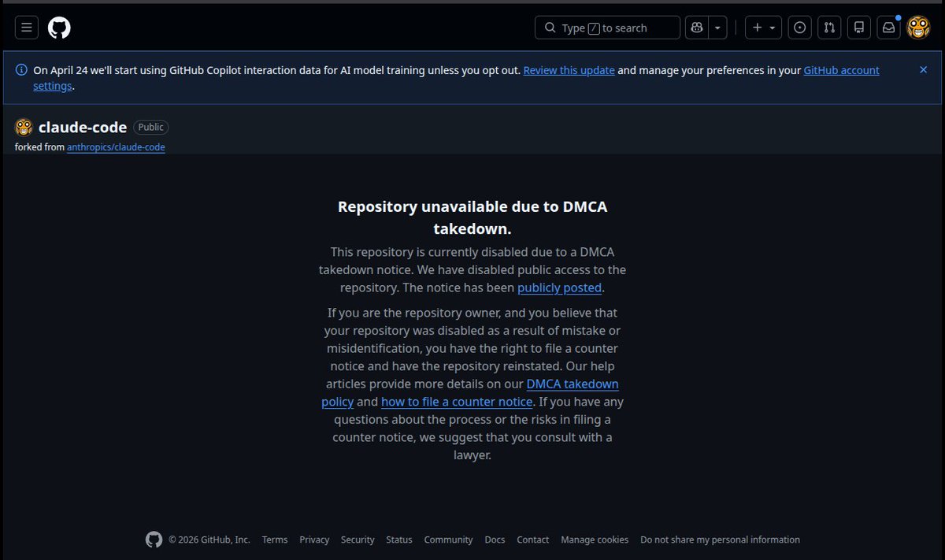Open the Issues icon in header

coord(799,28)
